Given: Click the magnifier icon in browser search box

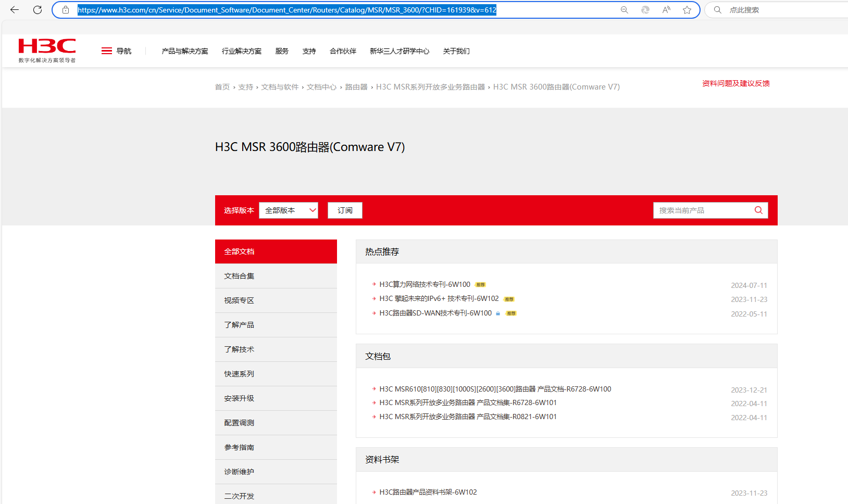Looking at the screenshot, I should tap(718, 10).
